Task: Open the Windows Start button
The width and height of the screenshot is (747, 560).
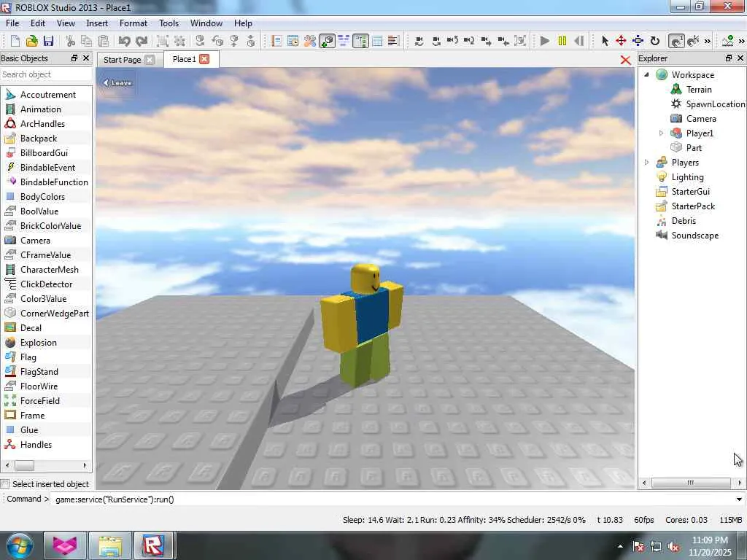Action: [x=20, y=545]
